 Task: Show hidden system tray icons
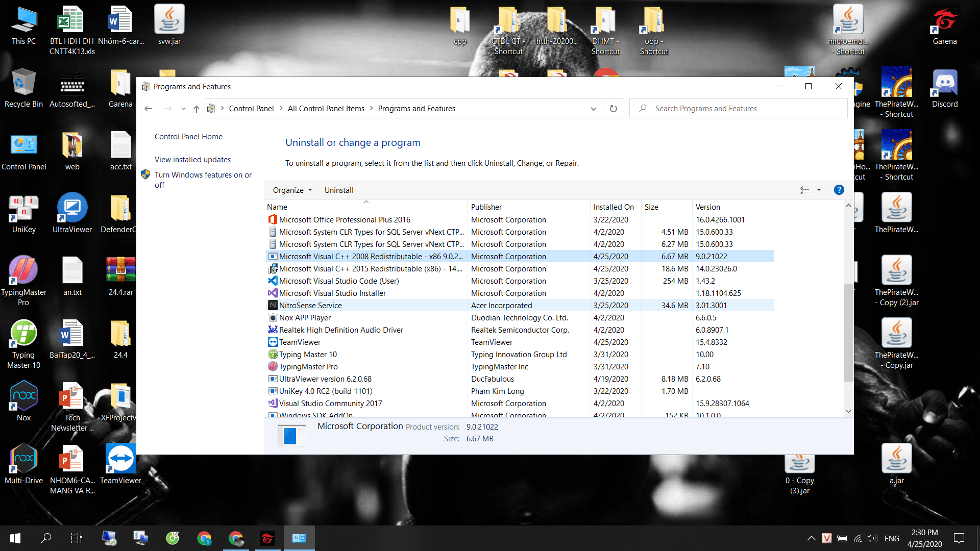811,538
